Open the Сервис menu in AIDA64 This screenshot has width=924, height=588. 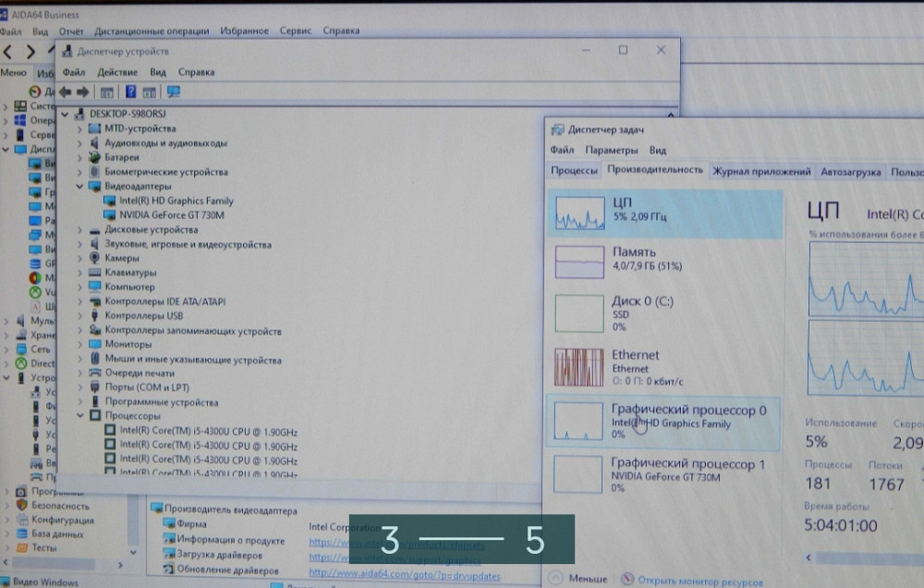tap(296, 31)
